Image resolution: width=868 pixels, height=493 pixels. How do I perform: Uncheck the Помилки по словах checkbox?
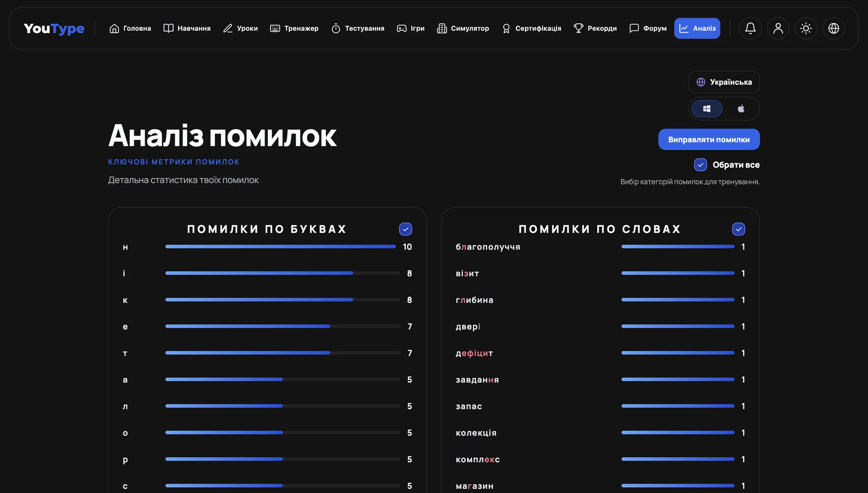coord(738,229)
